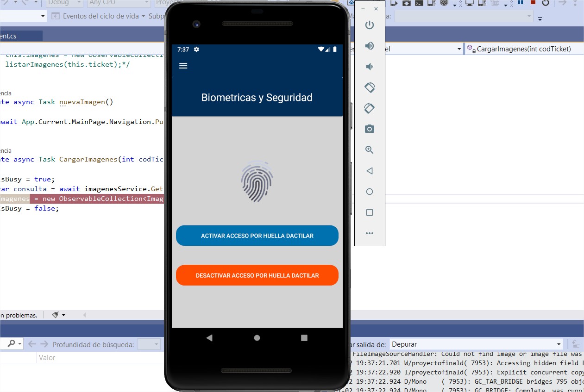Tap the Android home button

pos(257,338)
